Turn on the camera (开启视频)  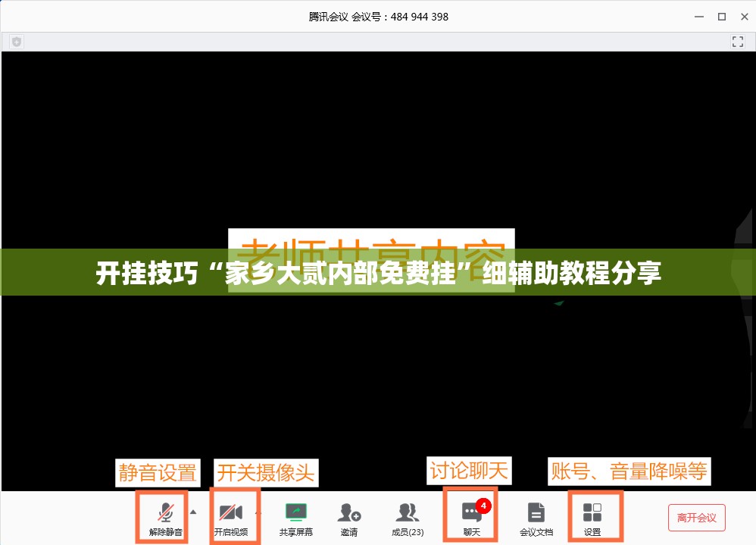click(x=231, y=518)
